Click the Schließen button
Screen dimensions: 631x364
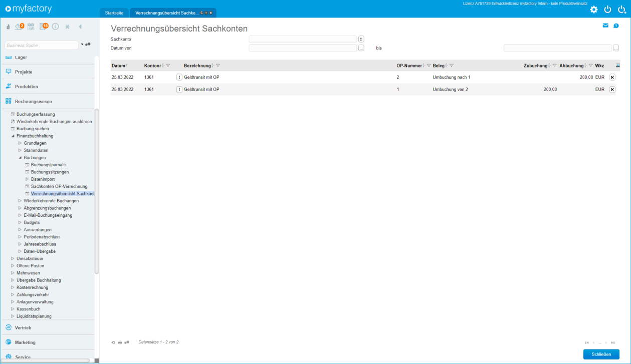(601, 354)
